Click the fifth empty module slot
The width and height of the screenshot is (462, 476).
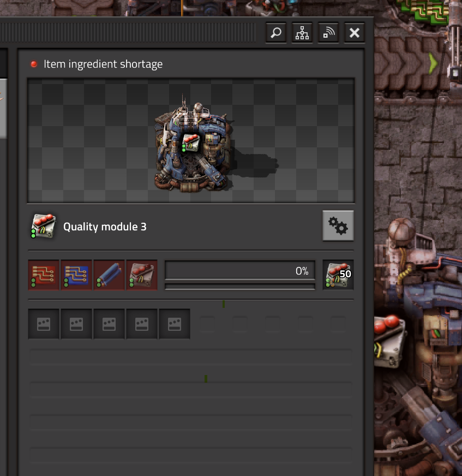click(175, 324)
